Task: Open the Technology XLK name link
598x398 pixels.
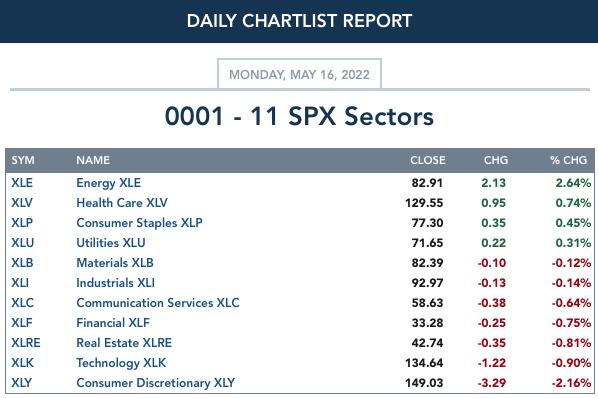Action: [x=121, y=363]
